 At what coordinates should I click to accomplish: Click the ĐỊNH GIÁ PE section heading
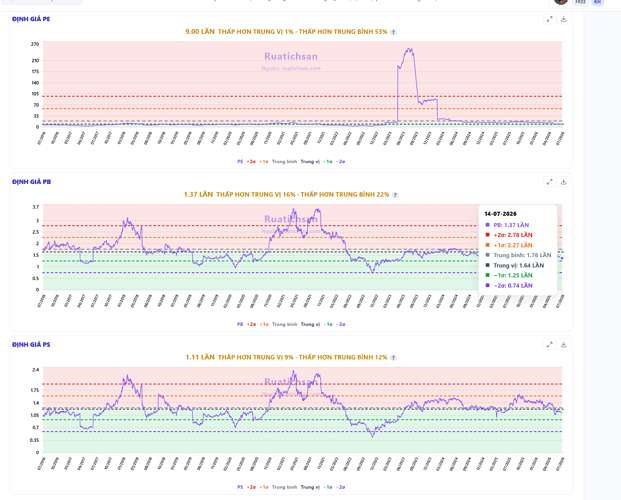pos(31,19)
